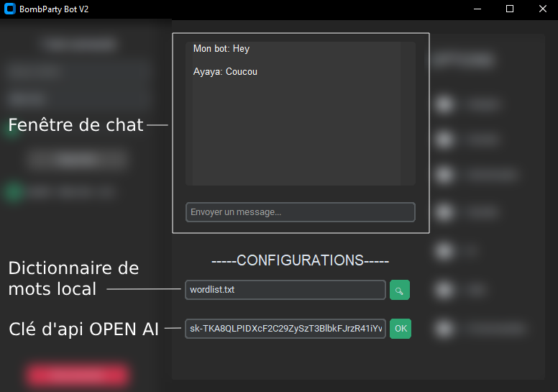Click the 'Fenêtre de chat' annotation label
Viewport: 558px width, 392px height.
point(76,125)
